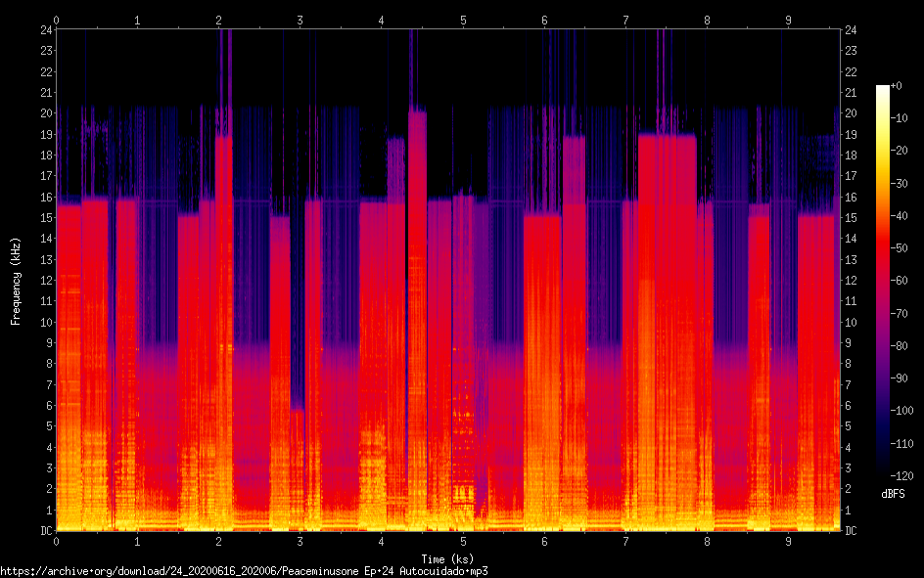The height and width of the screenshot is (578, 924).
Task: Click the 16 kHz label on the right axis
Action: click(x=852, y=197)
